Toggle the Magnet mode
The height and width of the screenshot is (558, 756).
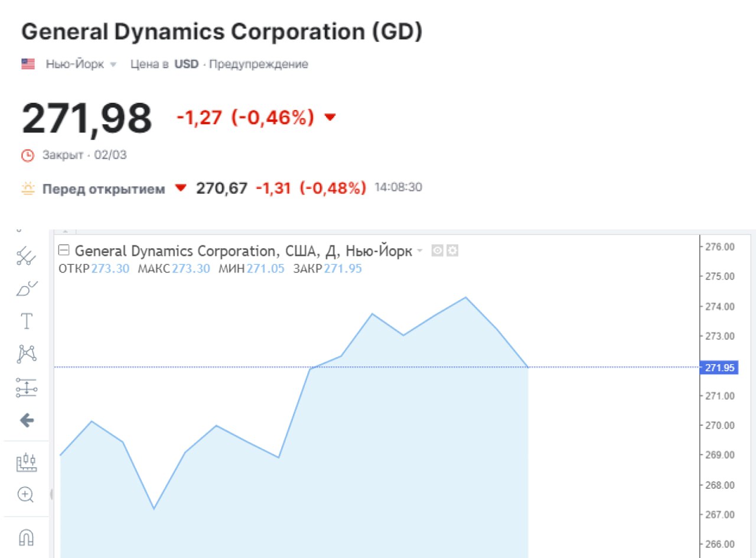pos(26,537)
